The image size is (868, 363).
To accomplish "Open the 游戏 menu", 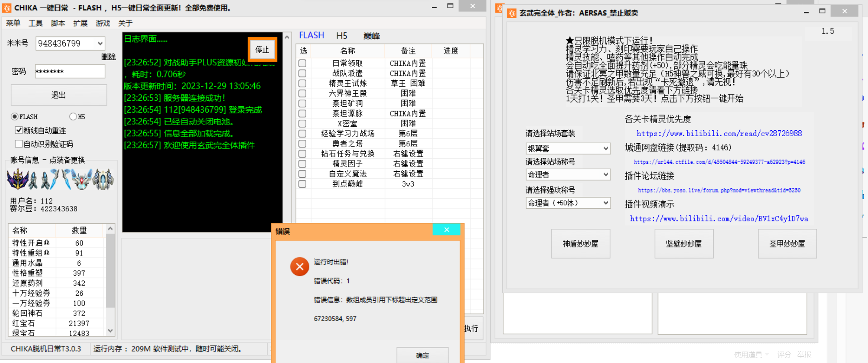I will (x=103, y=23).
